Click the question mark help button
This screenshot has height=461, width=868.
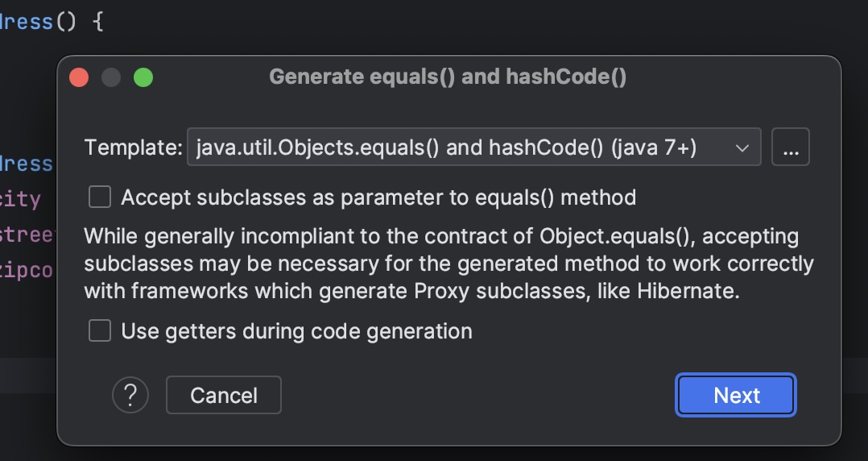click(130, 395)
